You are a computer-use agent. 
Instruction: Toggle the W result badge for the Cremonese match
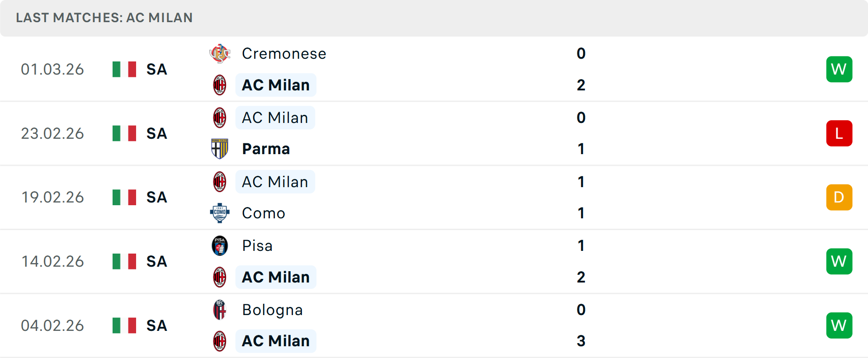point(839,69)
